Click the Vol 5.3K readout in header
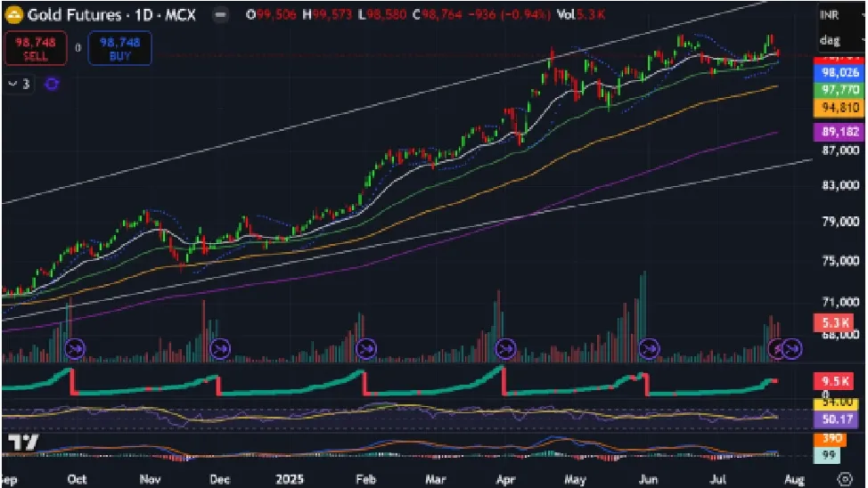The width and height of the screenshot is (868, 488). click(581, 15)
